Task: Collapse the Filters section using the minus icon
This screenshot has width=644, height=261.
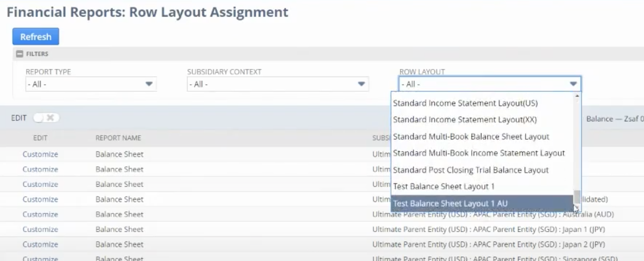Action: [19, 53]
